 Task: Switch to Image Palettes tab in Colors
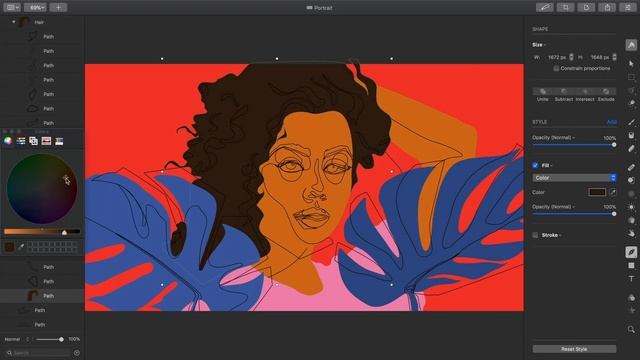tap(46, 141)
